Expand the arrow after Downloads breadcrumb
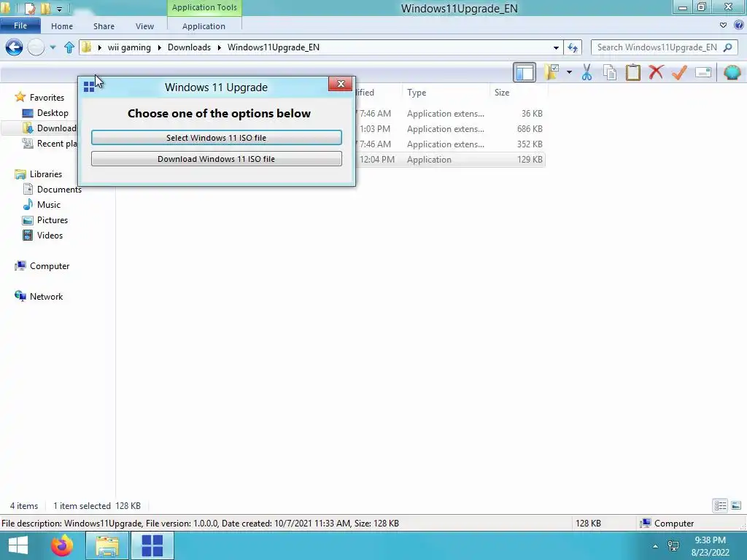The width and height of the screenshot is (747, 560). click(219, 47)
